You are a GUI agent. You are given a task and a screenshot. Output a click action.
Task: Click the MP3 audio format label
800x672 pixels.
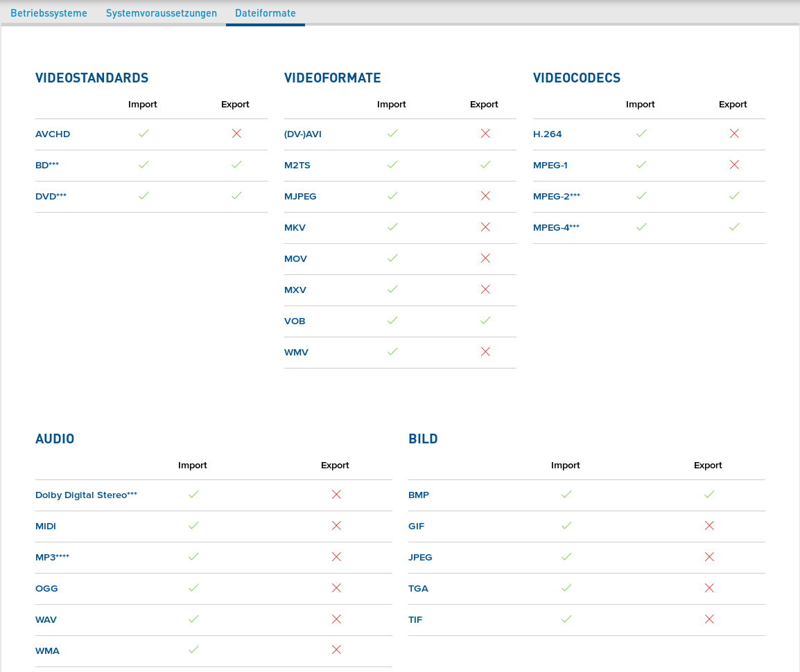click(52, 557)
